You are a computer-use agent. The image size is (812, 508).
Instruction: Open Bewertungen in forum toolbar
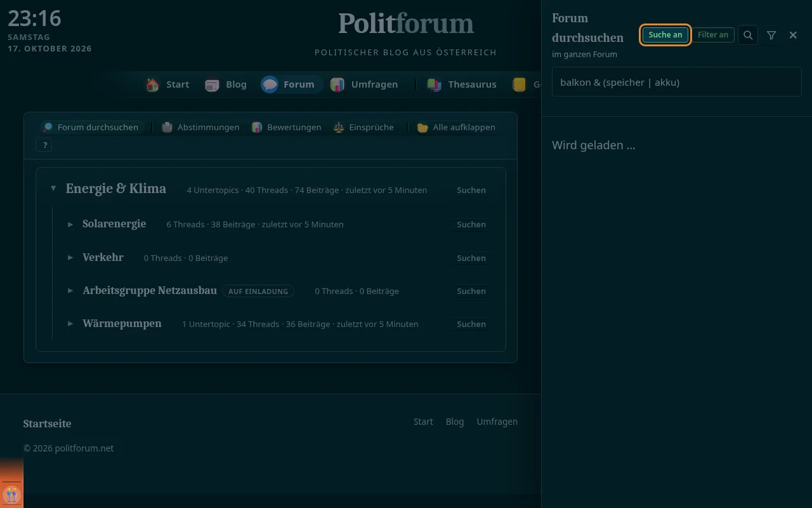[286, 127]
